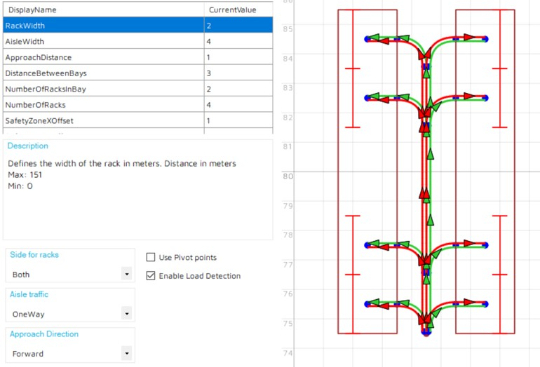540x367 pixels.
Task: Select the DistanceBetweenBays row
Action: tap(138, 73)
